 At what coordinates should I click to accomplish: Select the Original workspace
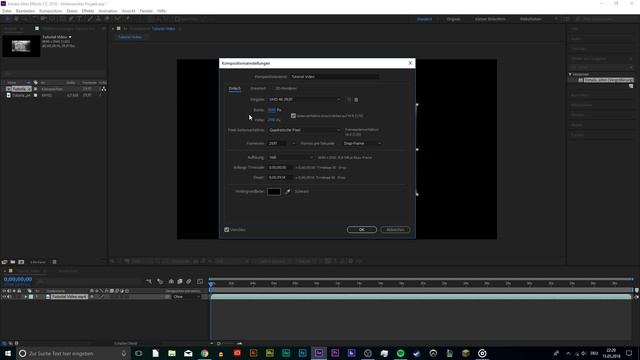[453, 19]
